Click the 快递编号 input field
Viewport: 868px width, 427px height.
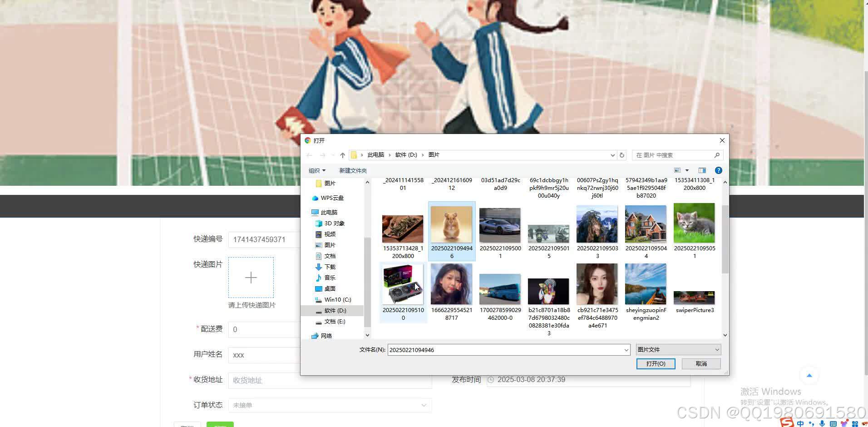[264, 239]
